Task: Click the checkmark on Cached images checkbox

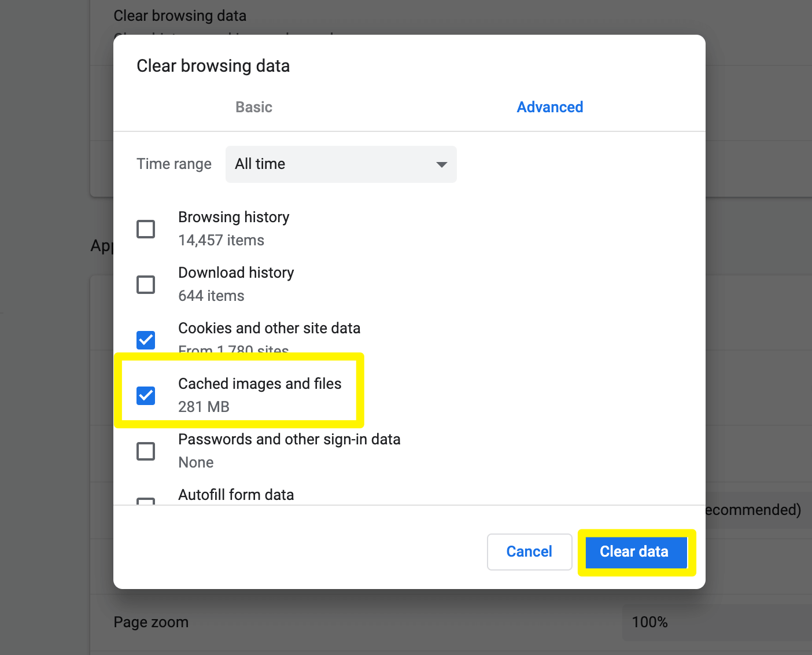Action: (146, 396)
